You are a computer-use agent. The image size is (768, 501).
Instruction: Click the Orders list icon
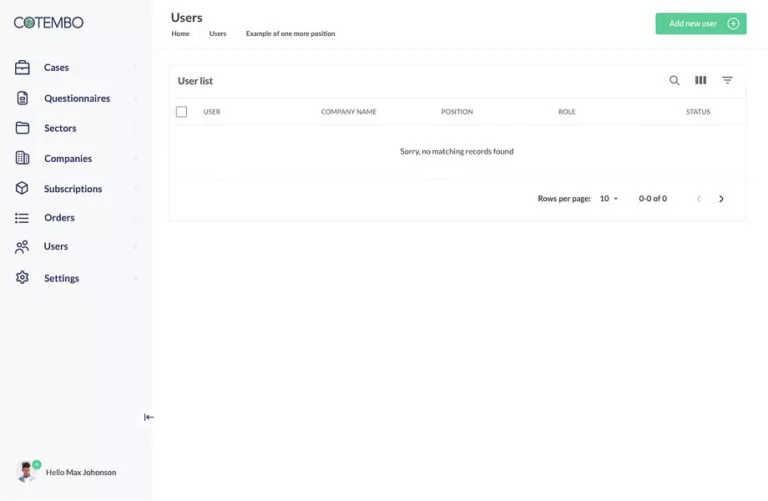tap(22, 218)
